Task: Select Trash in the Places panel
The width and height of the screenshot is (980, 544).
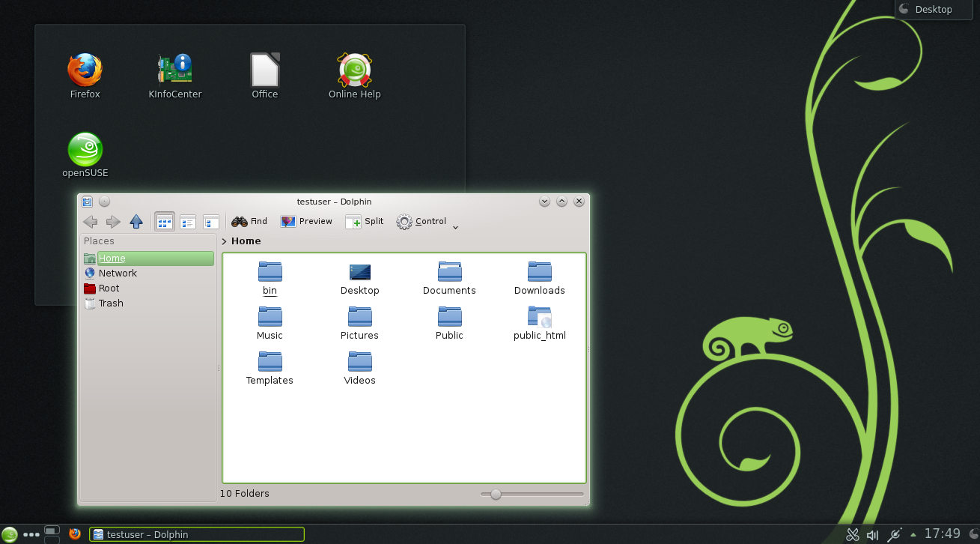Action: point(111,303)
